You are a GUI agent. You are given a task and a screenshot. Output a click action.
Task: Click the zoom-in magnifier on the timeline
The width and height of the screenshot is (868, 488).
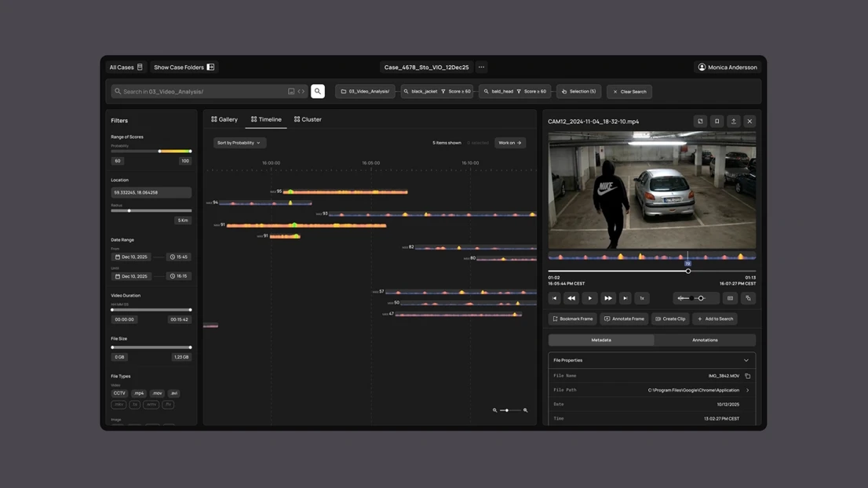(x=525, y=410)
